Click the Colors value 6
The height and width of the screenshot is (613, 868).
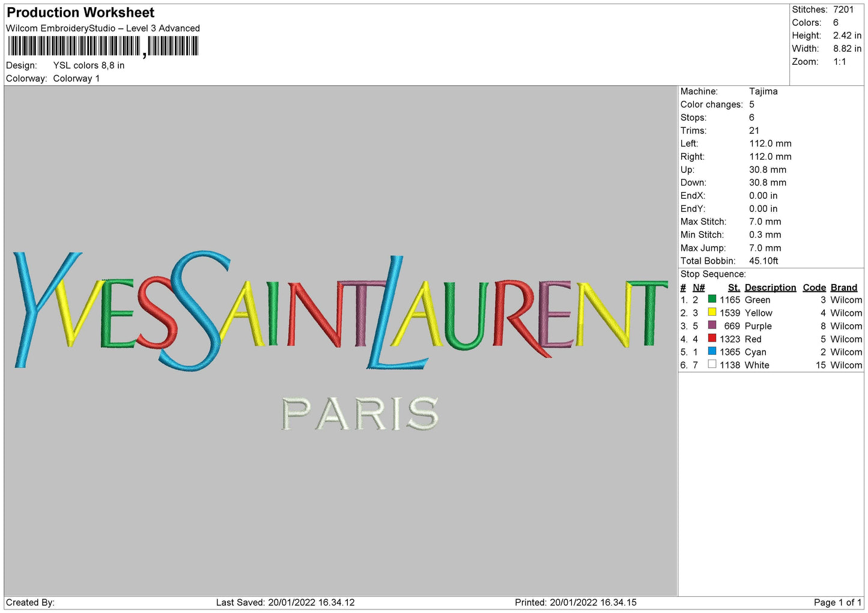[x=836, y=23]
